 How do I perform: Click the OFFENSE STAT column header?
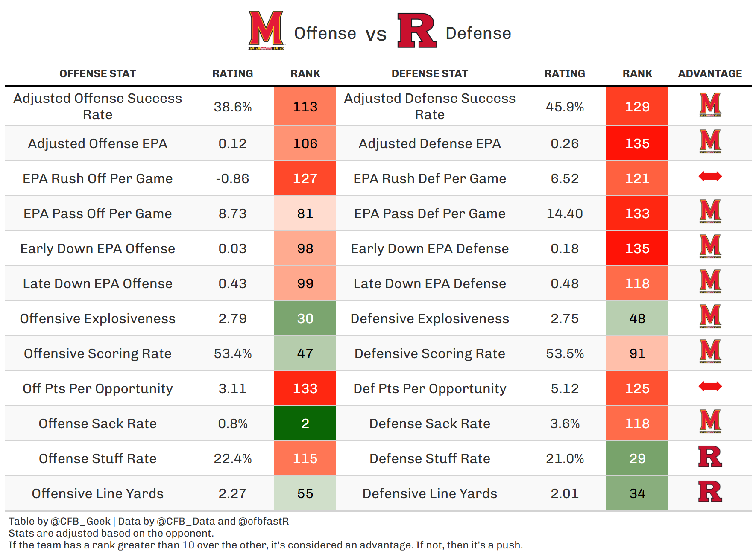tap(97, 74)
